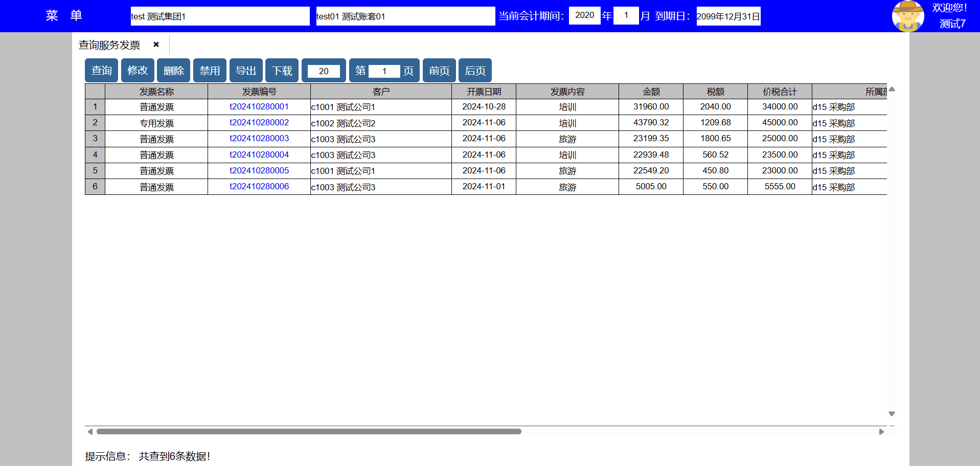Click the page size field showing 20
980x466 pixels.
pyautogui.click(x=324, y=71)
